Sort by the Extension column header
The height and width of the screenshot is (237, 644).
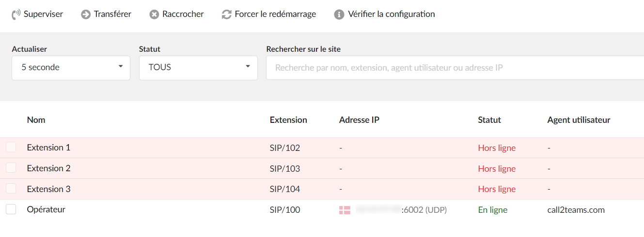click(x=288, y=119)
